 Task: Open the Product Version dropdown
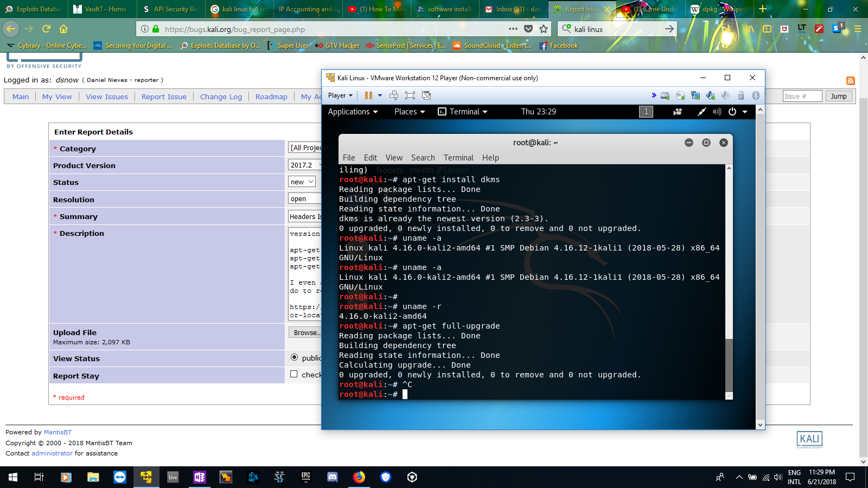[x=305, y=165]
